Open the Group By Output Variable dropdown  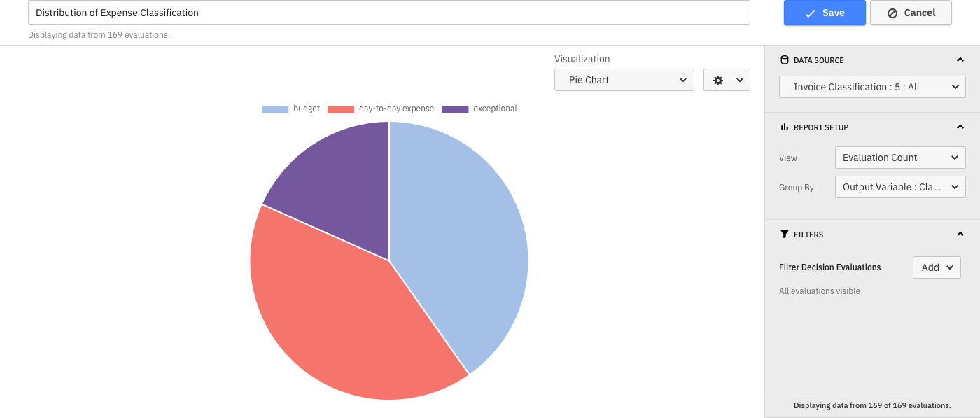click(899, 187)
